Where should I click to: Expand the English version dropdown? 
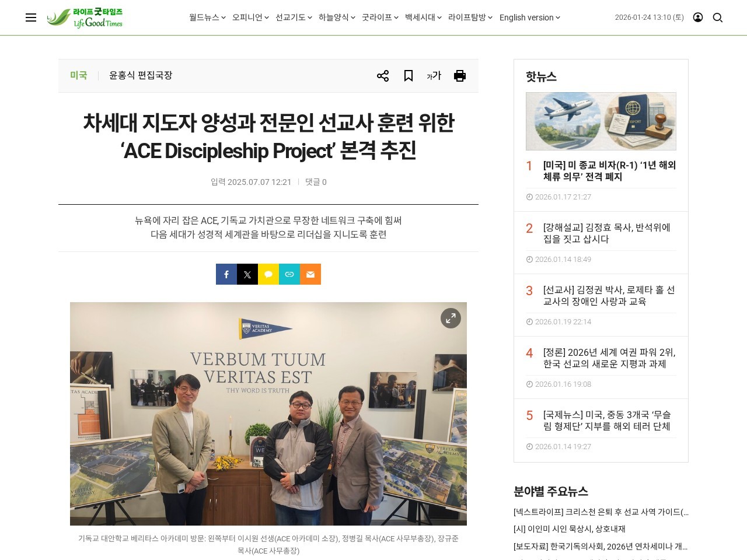tap(530, 17)
